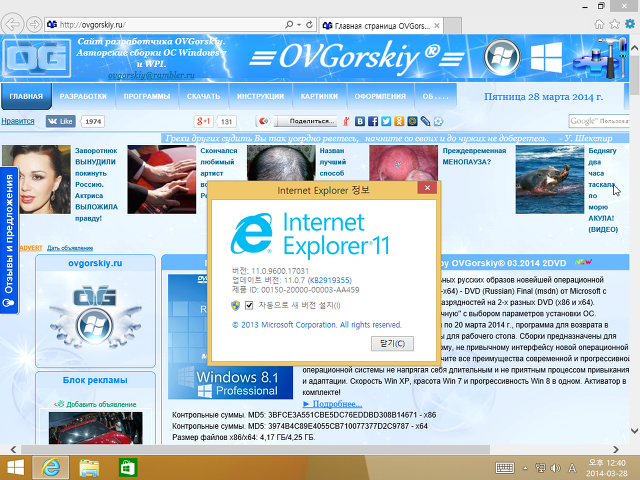The image size is (640, 480).
Task: Open the Преждевременная МЕНОПАУЗА? teaser link
Action: point(474,156)
